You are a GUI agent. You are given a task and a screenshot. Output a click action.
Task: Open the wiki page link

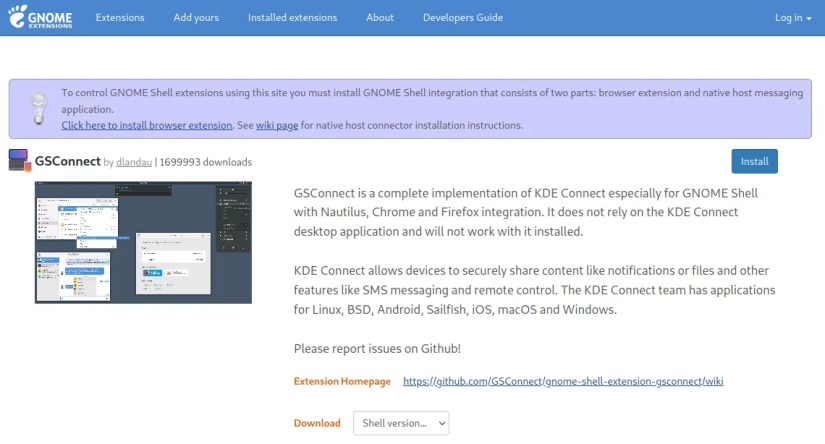[277, 126]
